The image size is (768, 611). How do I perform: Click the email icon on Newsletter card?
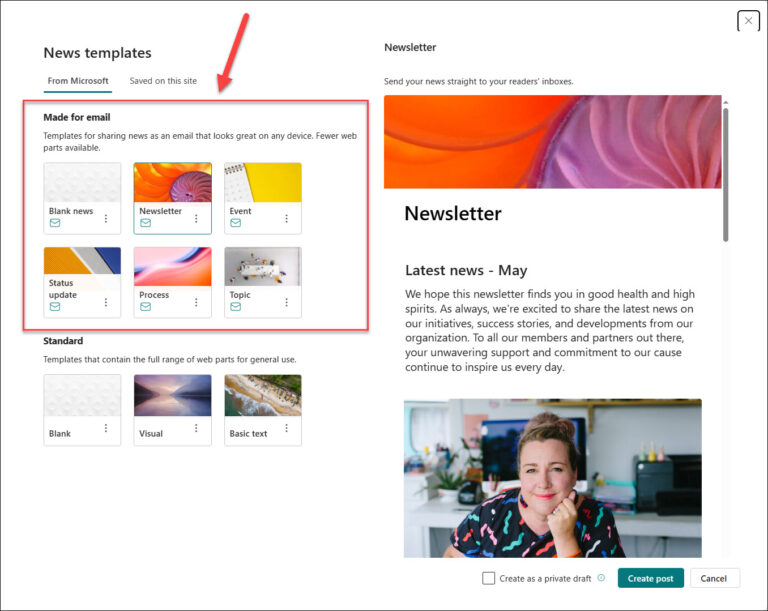pos(145,223)
